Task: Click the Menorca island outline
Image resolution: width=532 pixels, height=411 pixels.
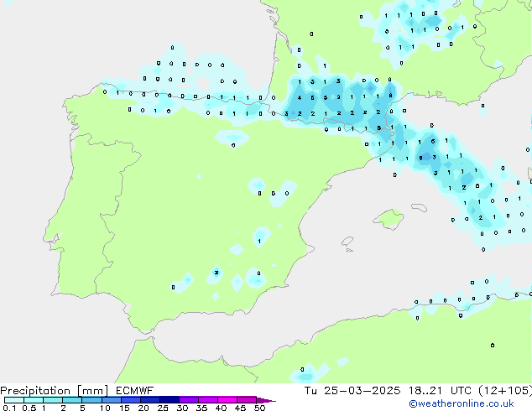Action: [x=420, y=207]
